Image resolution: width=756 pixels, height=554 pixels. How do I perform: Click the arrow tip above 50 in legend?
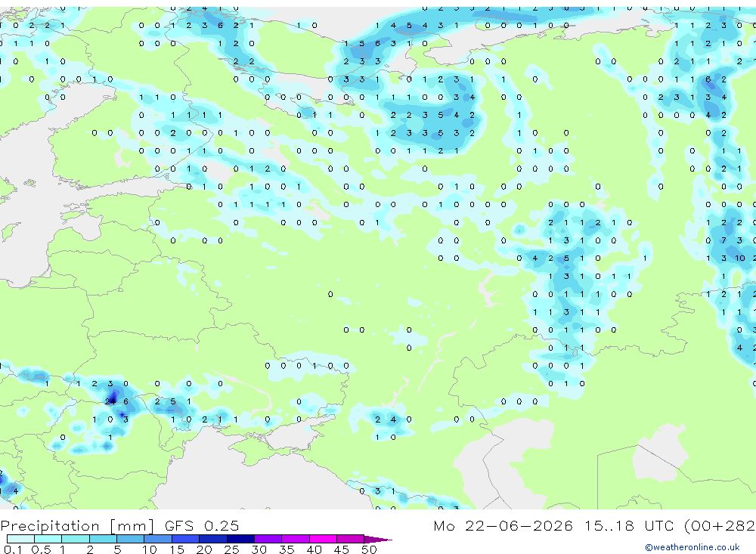click(378, 540)
